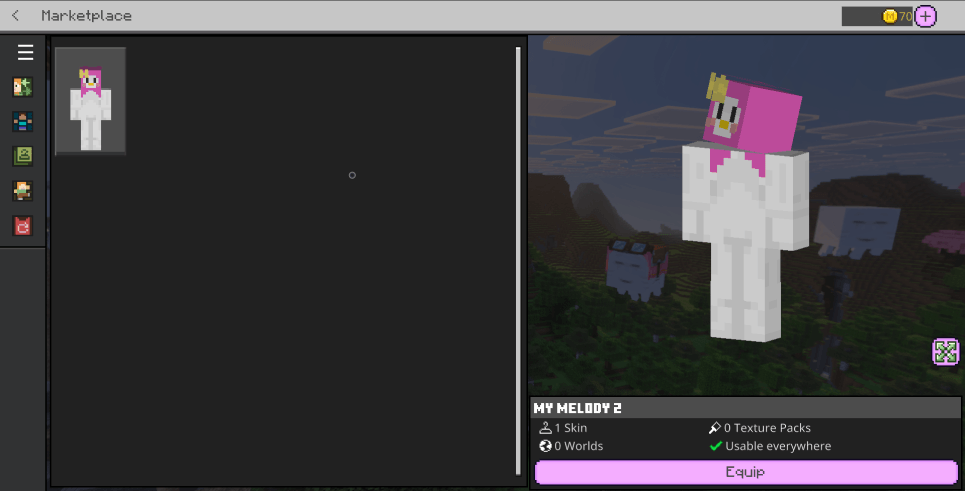Select the pink-haired skin thumbnail
Screen dimensions: 965x491
(90, 101)
